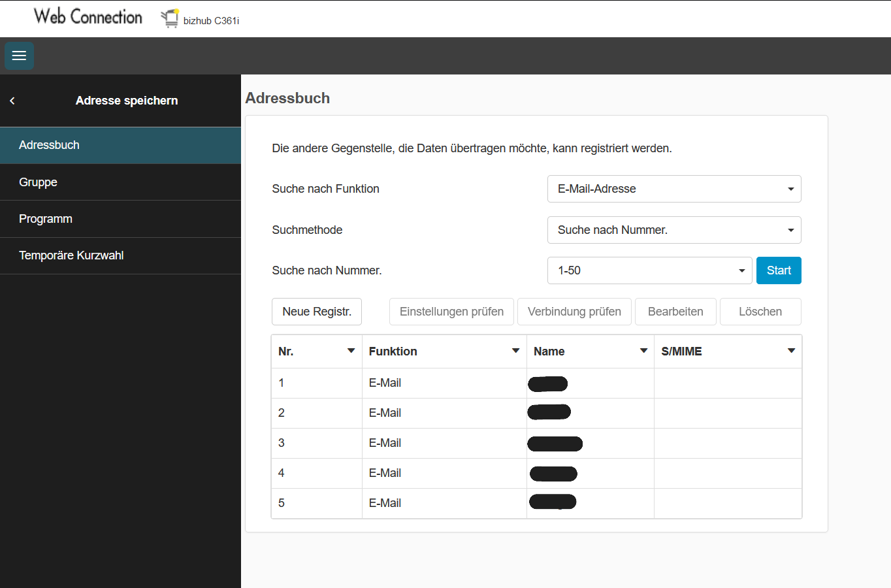Expand the Suchmethode dropdown

coord(673,230)
